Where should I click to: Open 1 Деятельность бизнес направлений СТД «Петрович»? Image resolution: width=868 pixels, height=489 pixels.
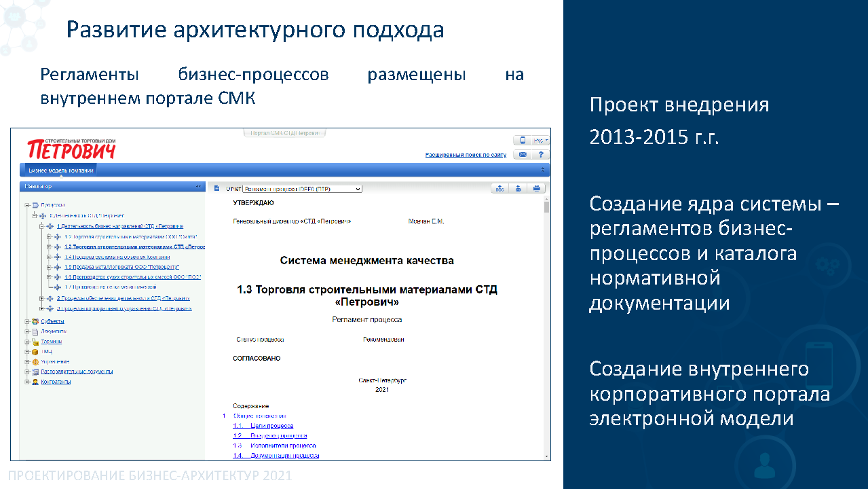pos(120,226)
